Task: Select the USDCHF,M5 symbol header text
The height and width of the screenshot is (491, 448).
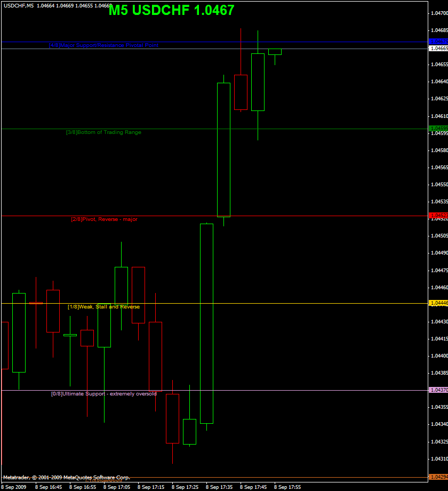Action: pos(19,6)
